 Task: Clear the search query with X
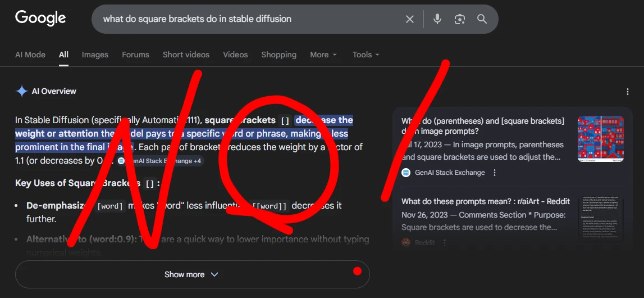410,19
